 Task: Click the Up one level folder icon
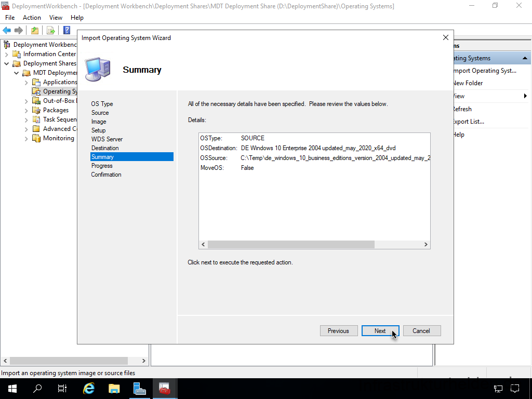pyautogui.click(x=35, y=31)
